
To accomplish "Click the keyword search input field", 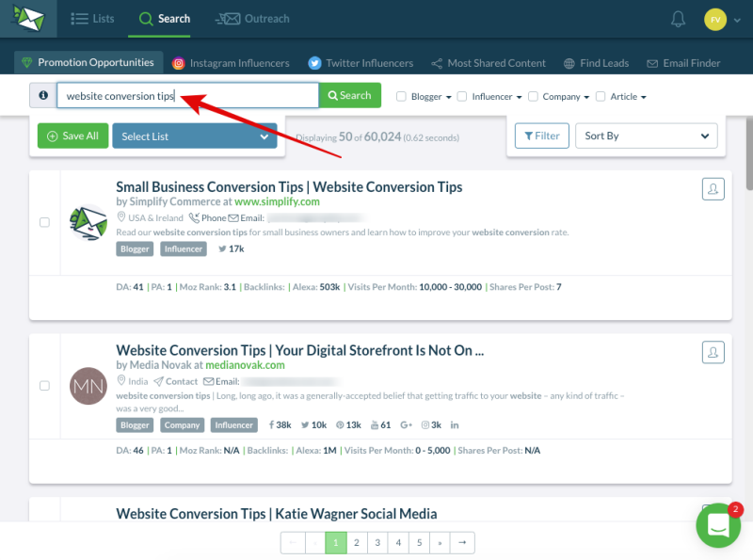I will coord(187,95).
